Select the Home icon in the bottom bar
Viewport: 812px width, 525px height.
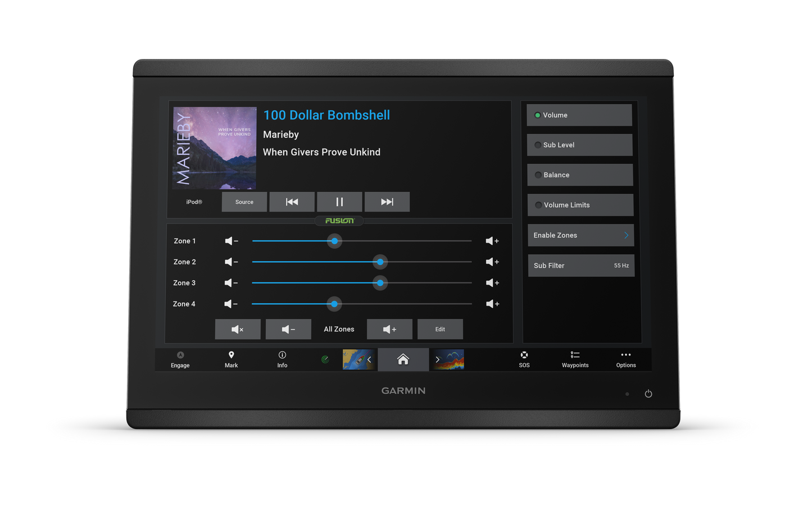[x=403, y=359]
